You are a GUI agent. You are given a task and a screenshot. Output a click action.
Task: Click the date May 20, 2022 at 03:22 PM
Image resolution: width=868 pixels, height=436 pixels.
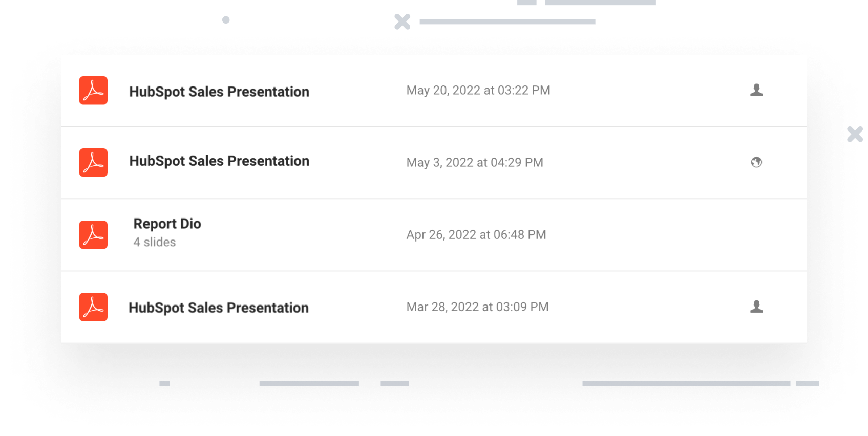click(x=478, y=91)
